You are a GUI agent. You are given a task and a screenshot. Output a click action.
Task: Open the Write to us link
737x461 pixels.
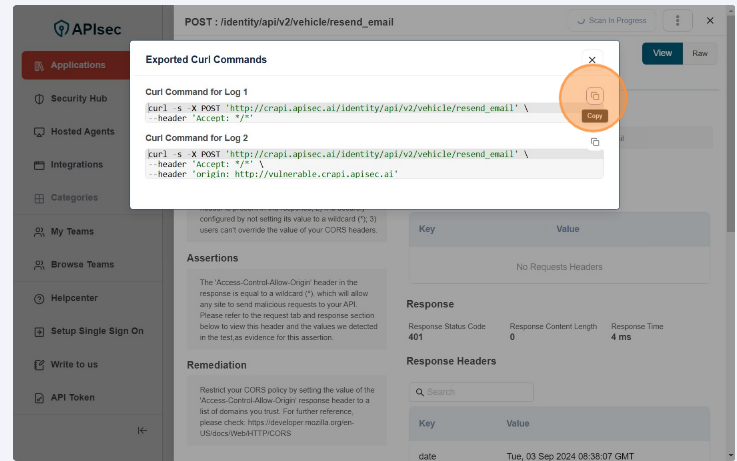click(74, 364)
